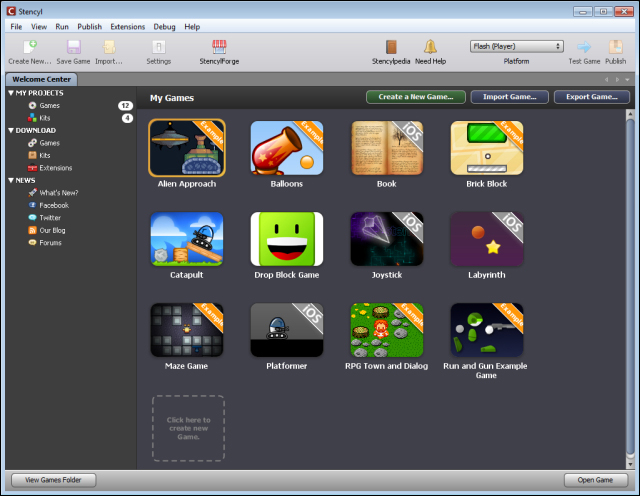Click the tab list dropdown arrow
Viewport: 640px width, 496px height.
coord(627,80)
